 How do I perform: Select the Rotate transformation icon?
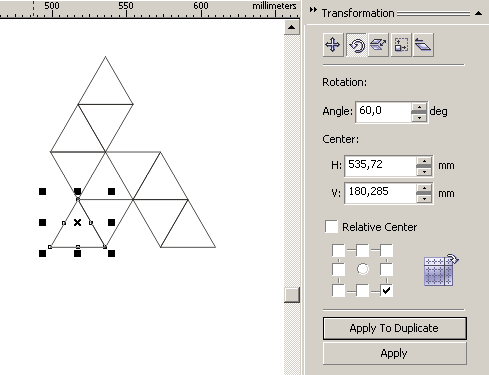356,45
